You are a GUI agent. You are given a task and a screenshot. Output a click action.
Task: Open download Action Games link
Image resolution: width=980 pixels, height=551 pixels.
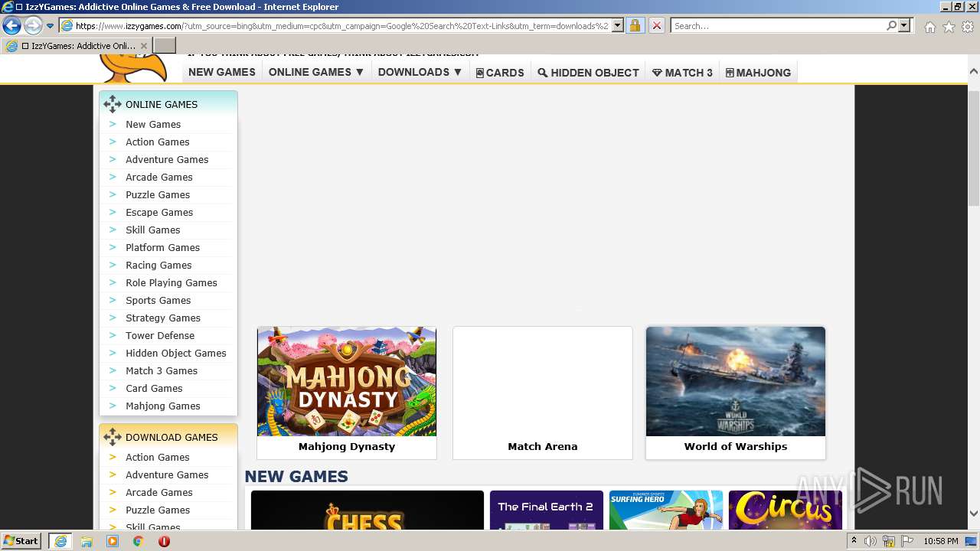[157, 457]
